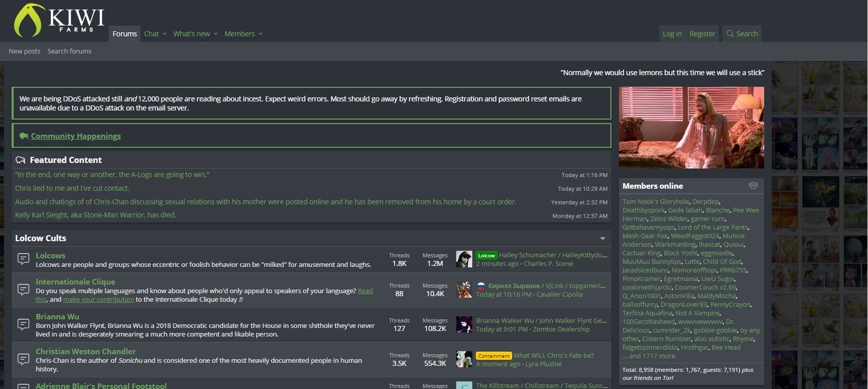868x389 pixels.
Task: Open the Internationale Clique forum
Action: (76, 282)
